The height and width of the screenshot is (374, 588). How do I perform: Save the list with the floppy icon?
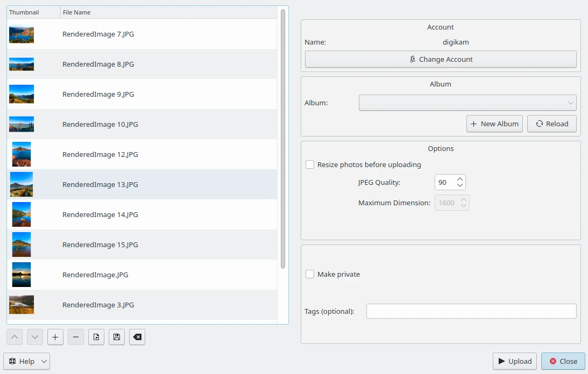pyautogui.click(x=117, y=337)
